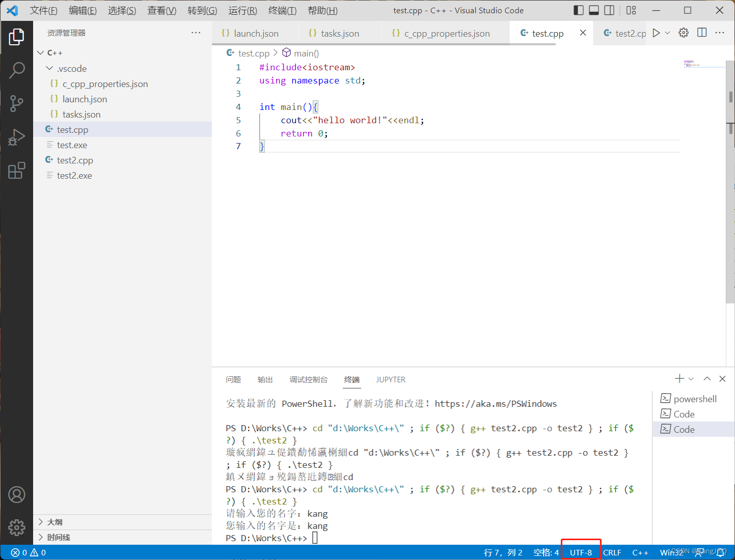The height and width of the screenshot is (560, 735).
Task: Open the 帮助(H) menu
Action: click(322, 10)
